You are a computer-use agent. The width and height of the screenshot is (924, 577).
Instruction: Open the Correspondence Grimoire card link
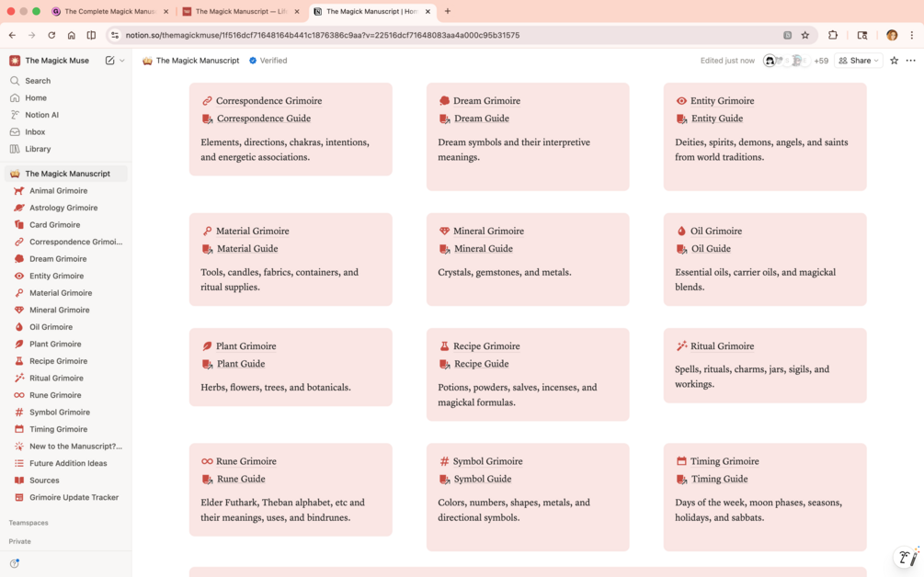(268, 101)
